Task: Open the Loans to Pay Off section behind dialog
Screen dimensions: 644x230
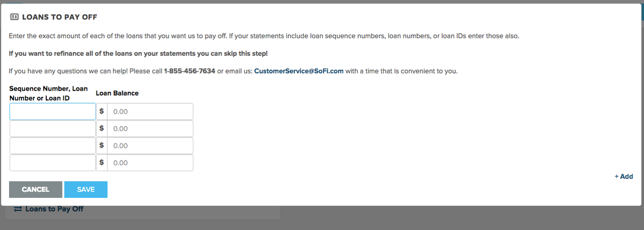Action: point(54,209)
